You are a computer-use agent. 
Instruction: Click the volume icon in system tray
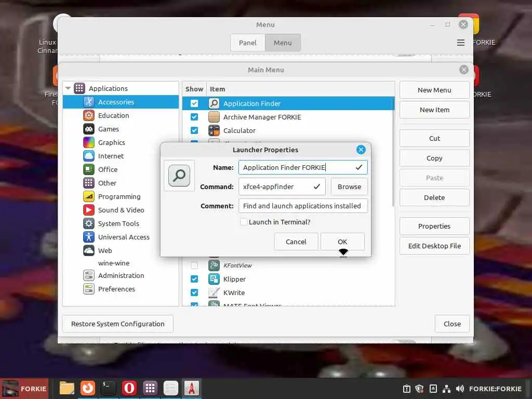460,389
